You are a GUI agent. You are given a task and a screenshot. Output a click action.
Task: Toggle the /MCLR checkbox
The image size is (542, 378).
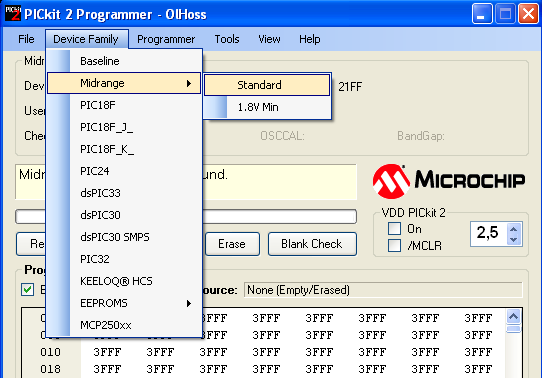(394, 246)
